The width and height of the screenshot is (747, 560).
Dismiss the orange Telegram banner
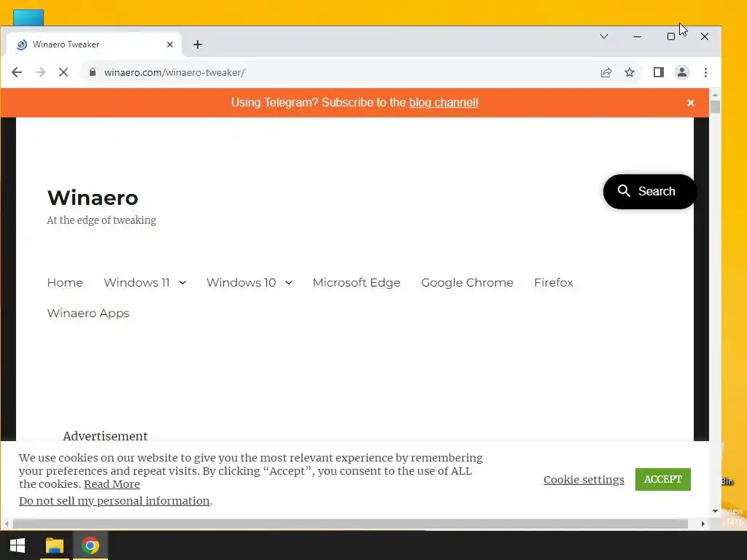690,103
